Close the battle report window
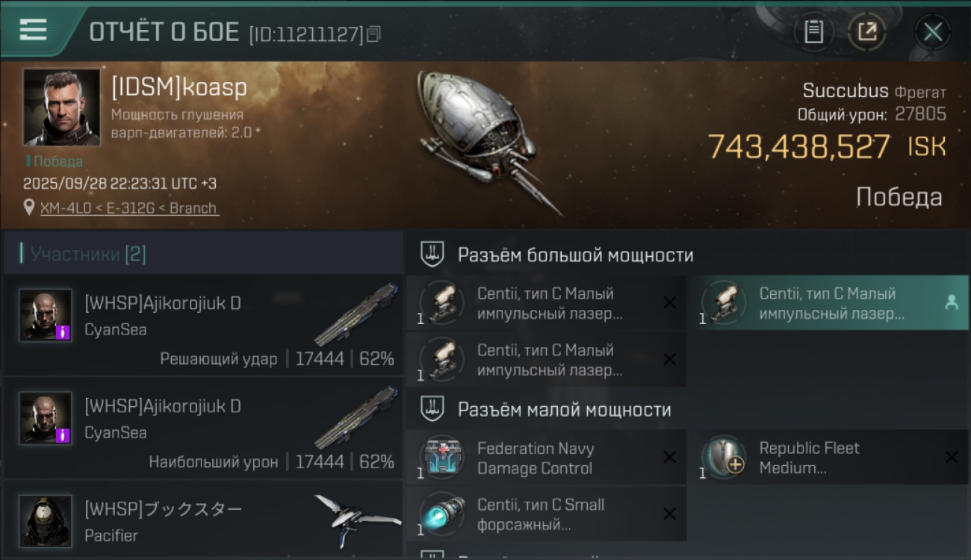Image resolution: width=971 pixels, height=560 pixels. 933,32
